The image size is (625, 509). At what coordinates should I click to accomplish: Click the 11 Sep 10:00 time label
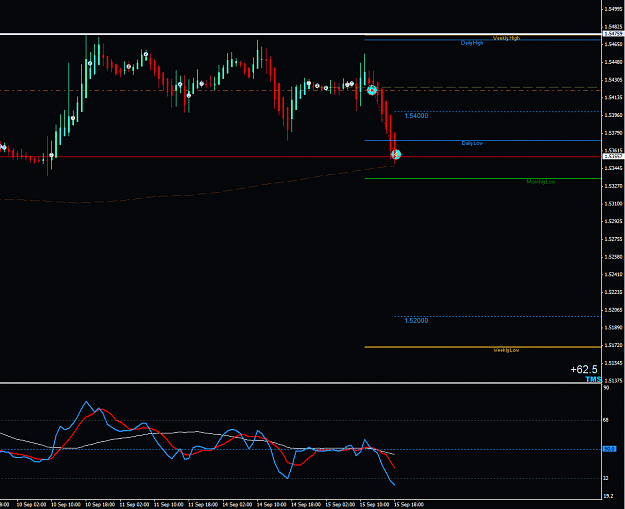[x=169, y=505]
